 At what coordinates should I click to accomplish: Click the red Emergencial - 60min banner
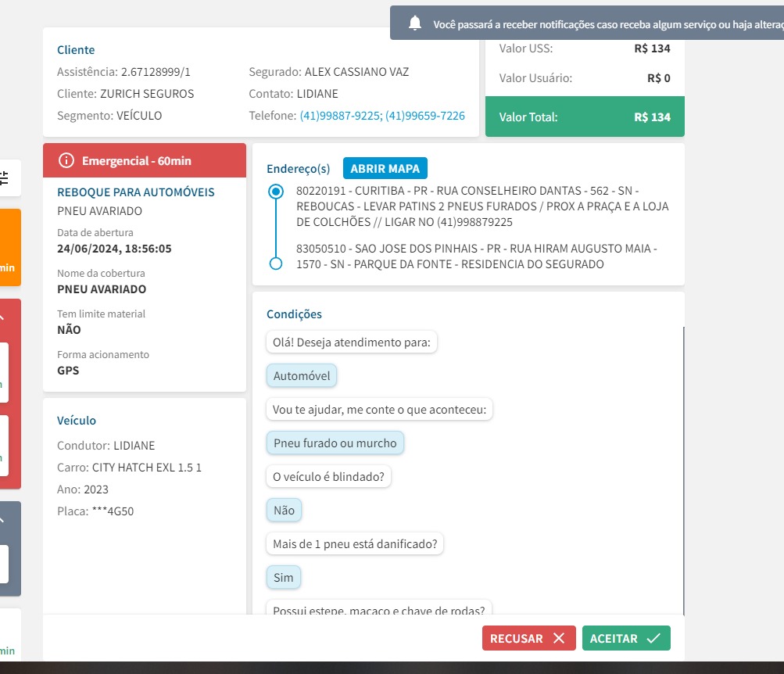coord(145,160)
